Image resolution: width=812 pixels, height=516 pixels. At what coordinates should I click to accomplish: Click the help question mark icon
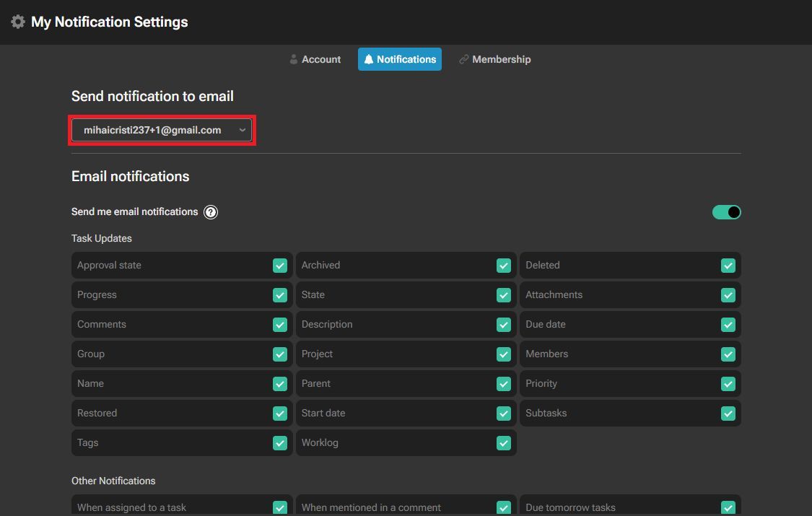[x=211, y=212]
